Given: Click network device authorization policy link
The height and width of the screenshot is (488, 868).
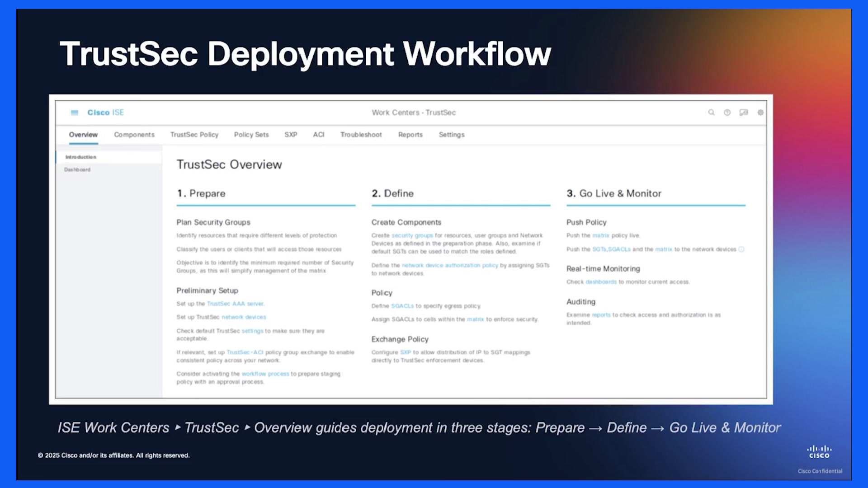Looking at the screenshot, I should (450, 266).
